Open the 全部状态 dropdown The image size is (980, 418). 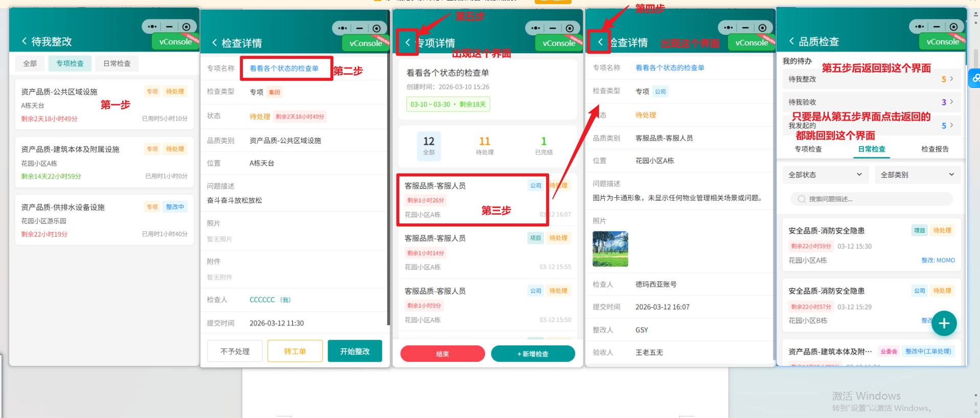tap(825, 175)
